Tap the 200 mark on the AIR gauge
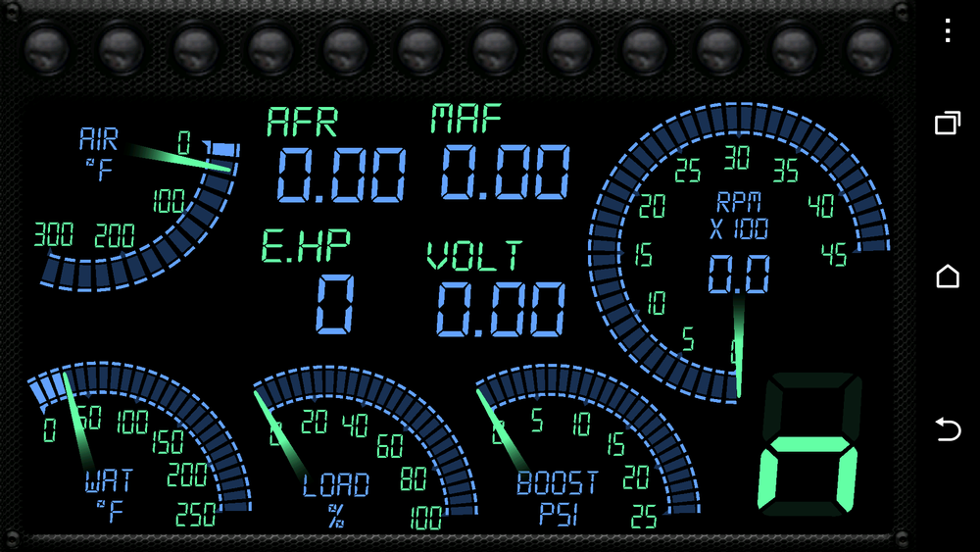The height and width of the screenshot is (552, 980). click(x=115, y=235)
